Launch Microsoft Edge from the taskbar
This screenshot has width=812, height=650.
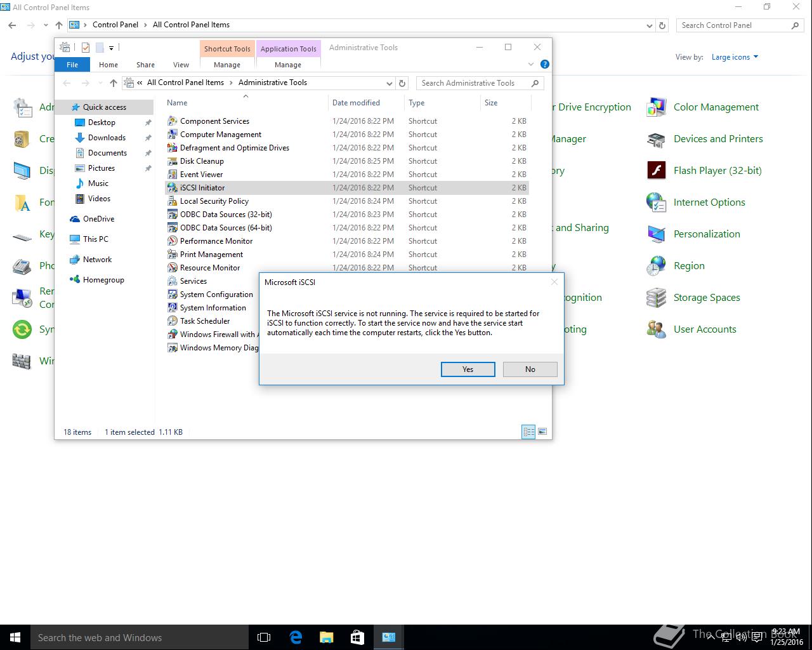click(x=296, y=637)
